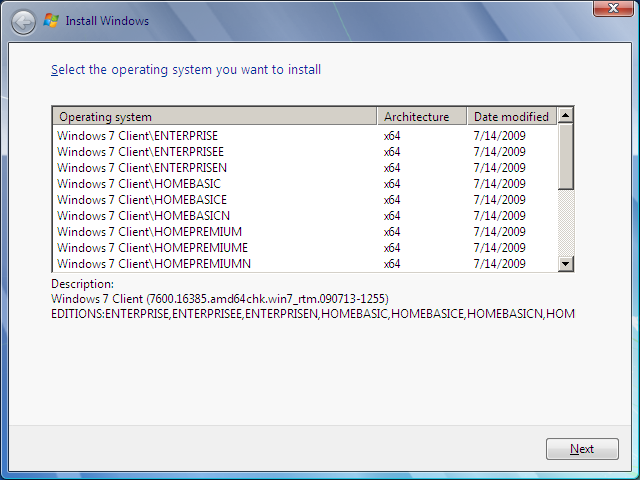Click the 7/14/2009 date in HOMEBASICN row
640x480 pixels.
click(499, 216)
